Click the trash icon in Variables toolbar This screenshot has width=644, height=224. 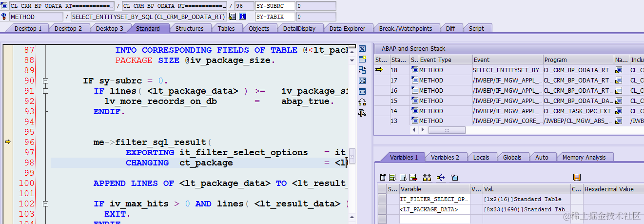383,177
